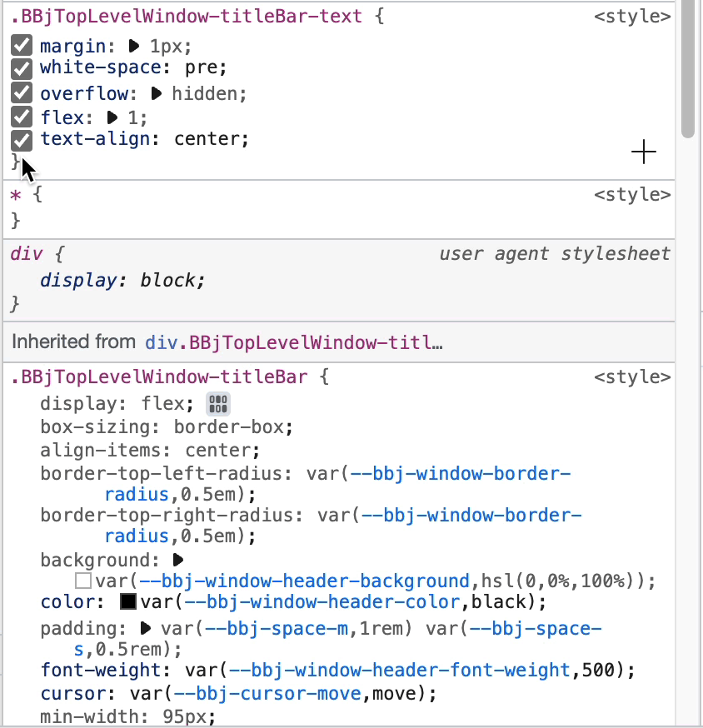Open the flexbox editor next to display: flex
The width and height of the screenshot is (703, 728).
pos(217,404)
